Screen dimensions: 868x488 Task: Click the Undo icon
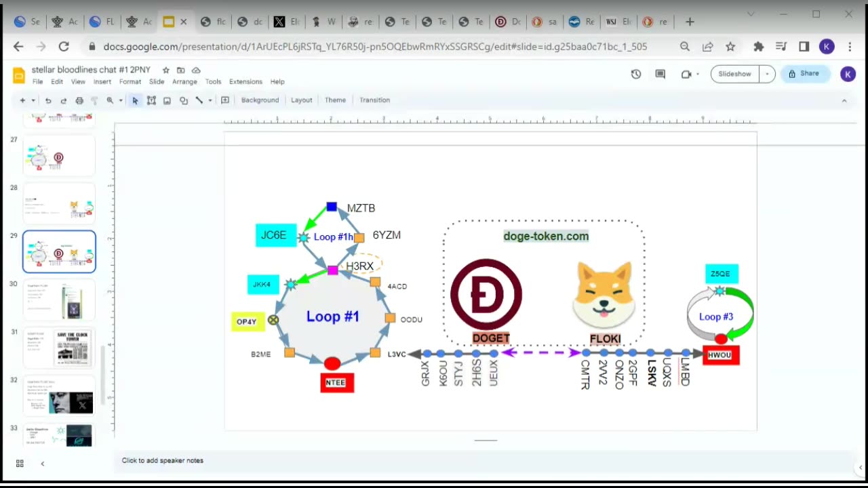click(x=48, y=100)
